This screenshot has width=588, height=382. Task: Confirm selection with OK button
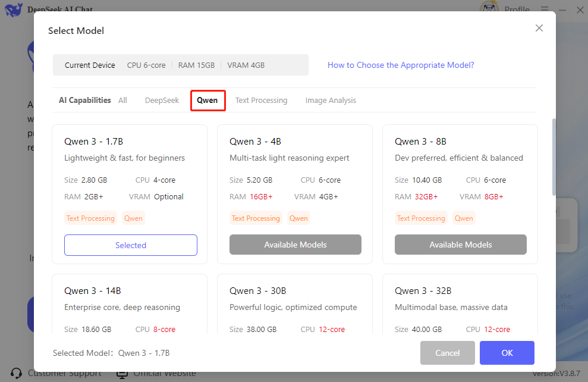pos(507,353)
